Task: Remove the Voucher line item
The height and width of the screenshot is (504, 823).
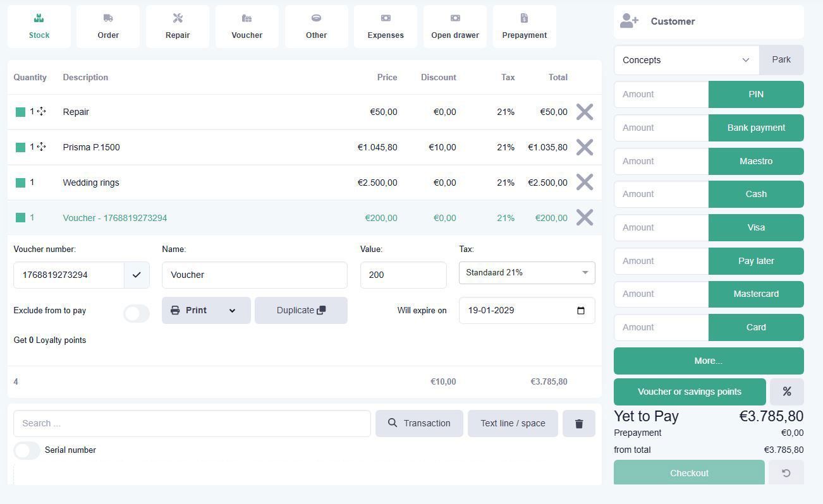Action: pyautogui.click(x=585, y=218)
